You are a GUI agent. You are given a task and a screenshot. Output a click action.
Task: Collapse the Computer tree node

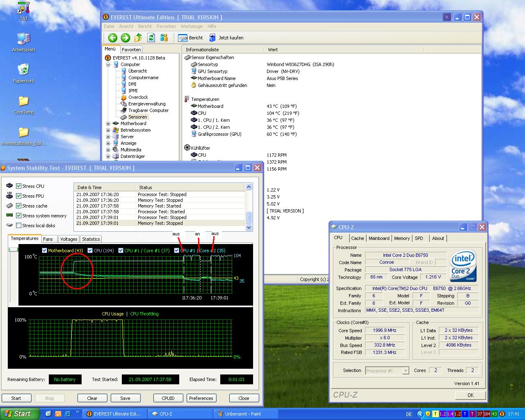[108, 64]
